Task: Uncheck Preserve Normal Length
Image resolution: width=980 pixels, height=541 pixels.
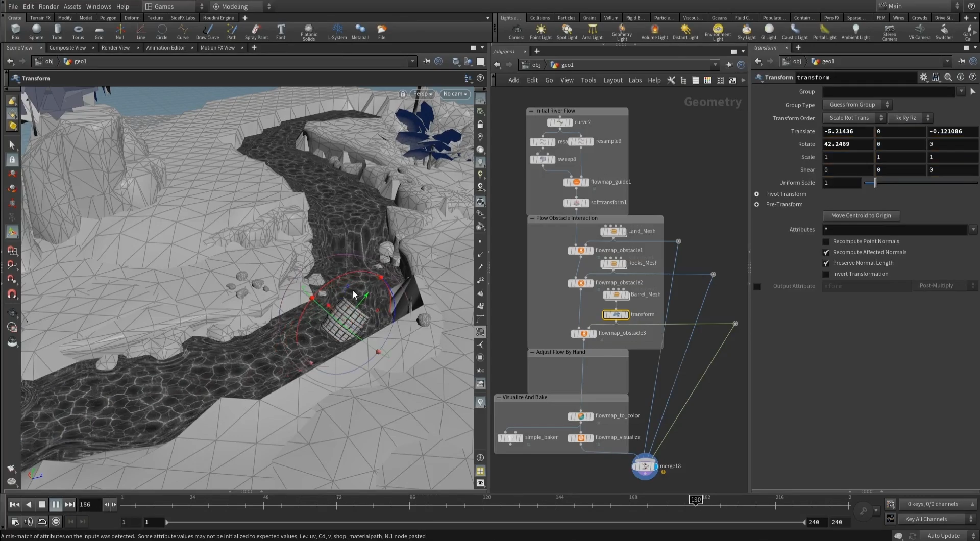Action: click(x=826, y=263)
